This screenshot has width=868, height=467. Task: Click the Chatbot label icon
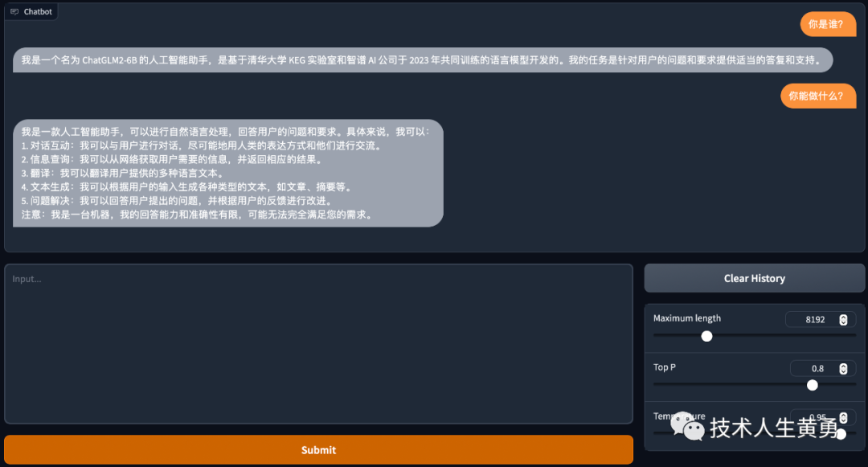pyautogui.click(x=14, y=11)
